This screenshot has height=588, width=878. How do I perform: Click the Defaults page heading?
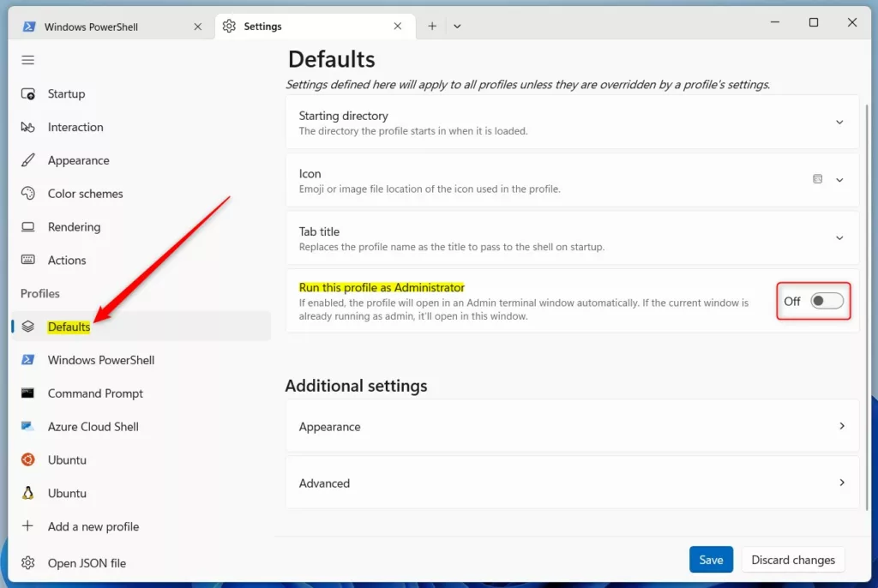332,59
